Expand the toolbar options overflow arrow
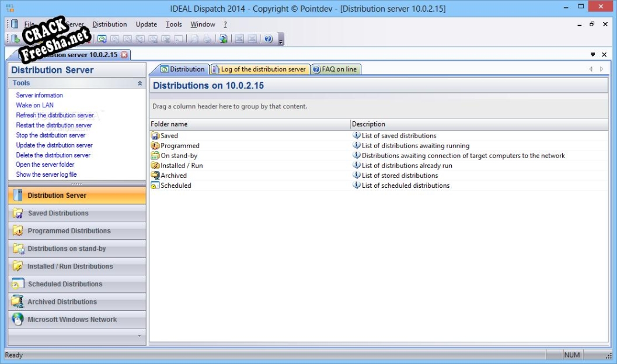The image size is (617, 364). pos(281,40)
